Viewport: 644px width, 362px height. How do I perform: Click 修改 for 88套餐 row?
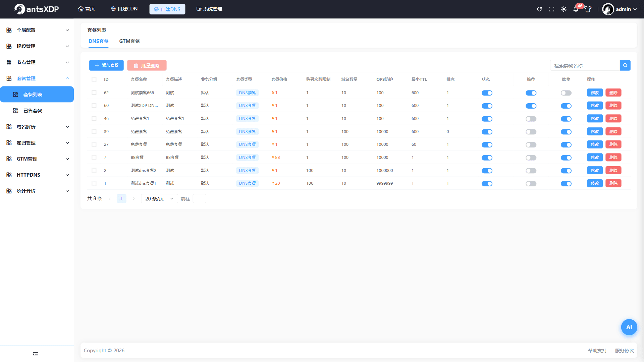(595, 158)
